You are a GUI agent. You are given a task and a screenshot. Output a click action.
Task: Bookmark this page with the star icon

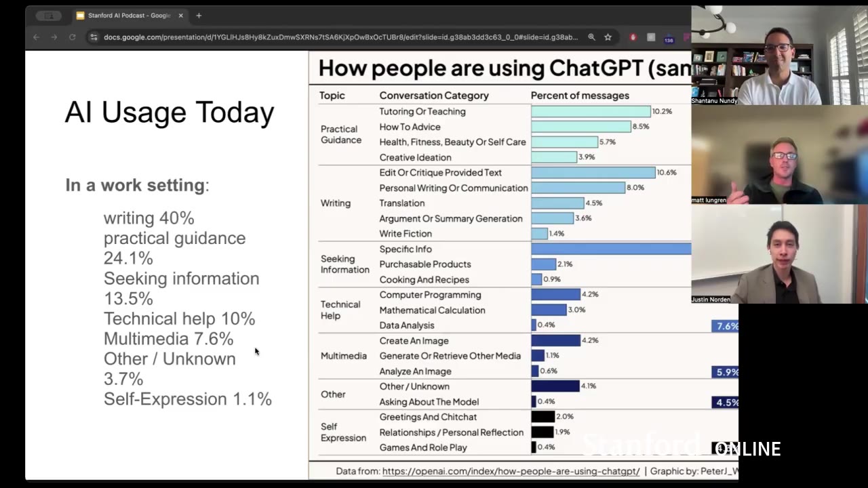(608, 37)
